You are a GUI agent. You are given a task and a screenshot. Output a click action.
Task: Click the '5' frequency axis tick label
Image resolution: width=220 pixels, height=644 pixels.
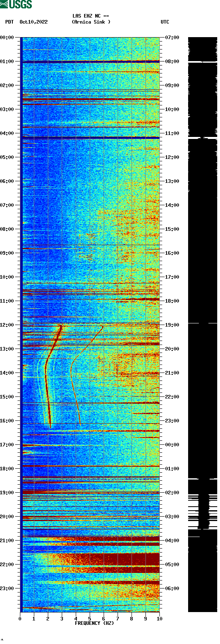click(90, 619)
